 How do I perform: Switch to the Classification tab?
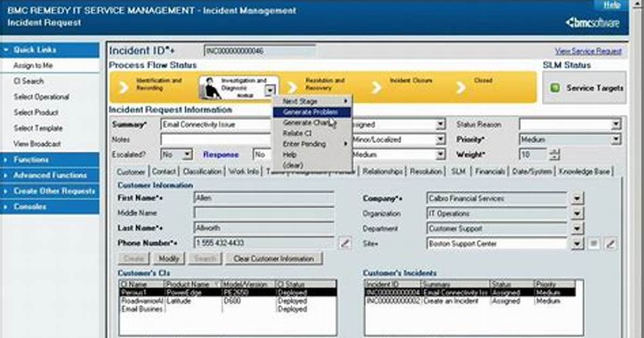click(202, 172)
